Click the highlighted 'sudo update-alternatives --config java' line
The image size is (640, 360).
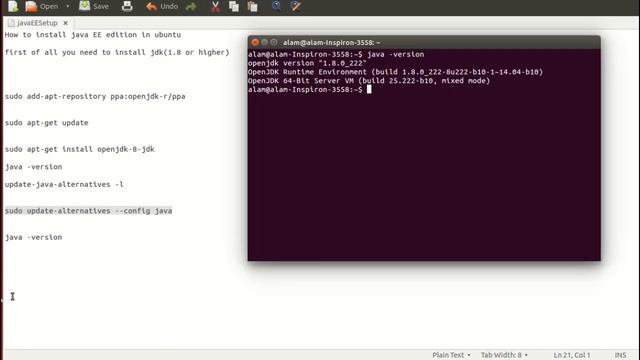[x=89, y=211]
